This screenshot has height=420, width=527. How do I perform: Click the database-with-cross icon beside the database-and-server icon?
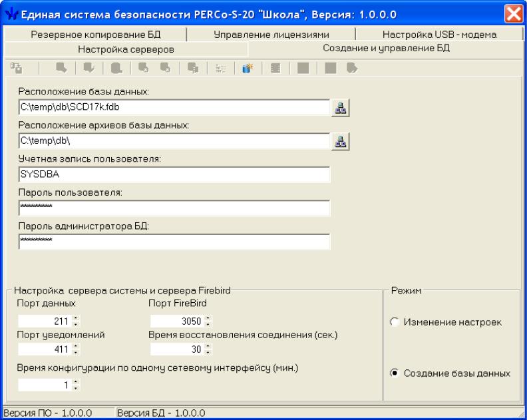[166, 69]
